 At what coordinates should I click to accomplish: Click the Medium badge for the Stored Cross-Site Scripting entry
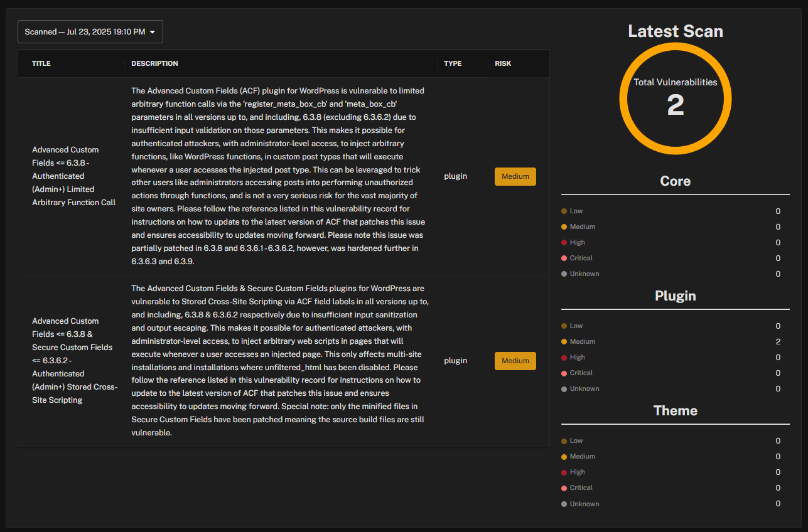(x=515, y=361)
